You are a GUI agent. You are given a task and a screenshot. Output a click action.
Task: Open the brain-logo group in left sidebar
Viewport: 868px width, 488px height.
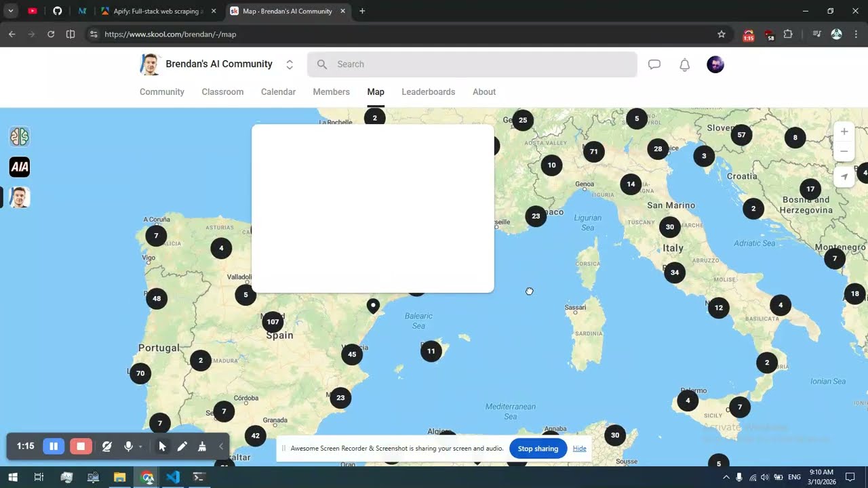pos(20,137)
